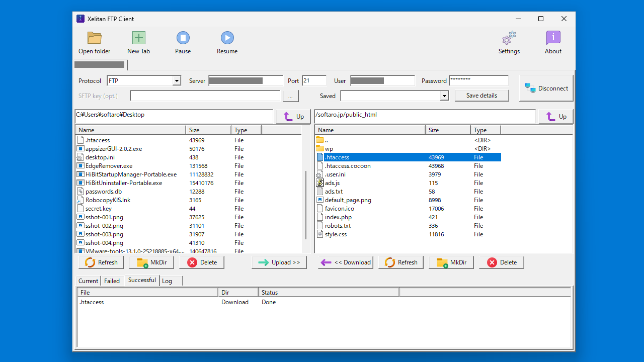Image resolution: width=644 pixels, height=362 pixels.
Task: Click the remote path /softaro.jp/public_html field
Action: pyautogui.click(x=425, y=116)
